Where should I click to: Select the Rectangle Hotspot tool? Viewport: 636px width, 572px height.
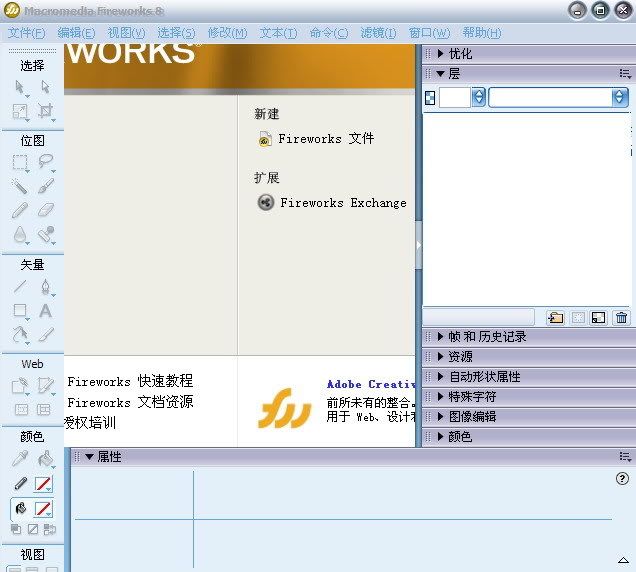click(x=20, y=386)
